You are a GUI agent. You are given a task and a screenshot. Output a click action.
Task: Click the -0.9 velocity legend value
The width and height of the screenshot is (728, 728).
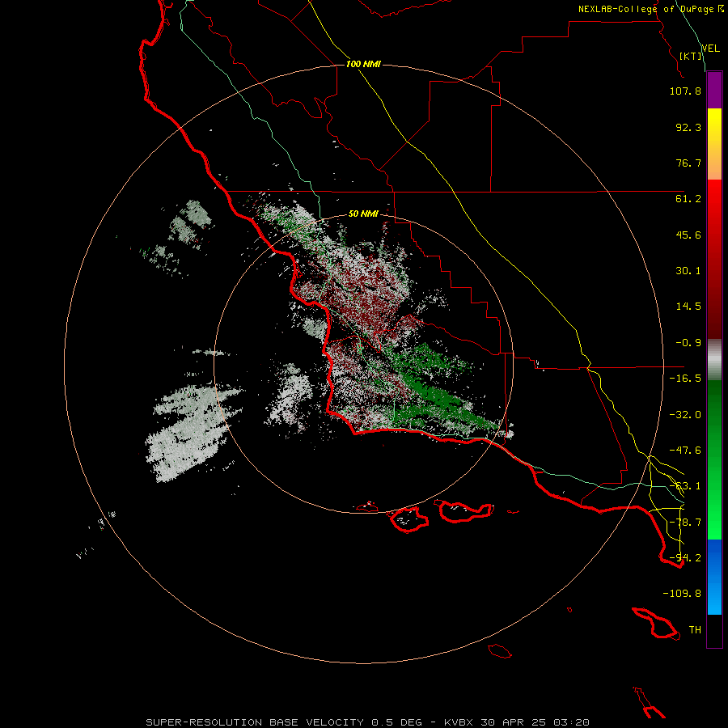(x=688, y=343)
